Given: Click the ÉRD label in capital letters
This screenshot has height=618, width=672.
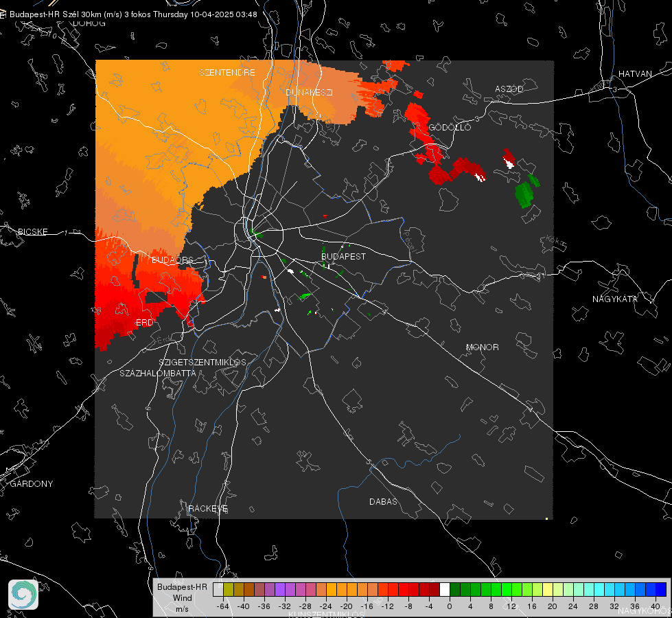Looking at the screenshot, I should coord(144,323).
